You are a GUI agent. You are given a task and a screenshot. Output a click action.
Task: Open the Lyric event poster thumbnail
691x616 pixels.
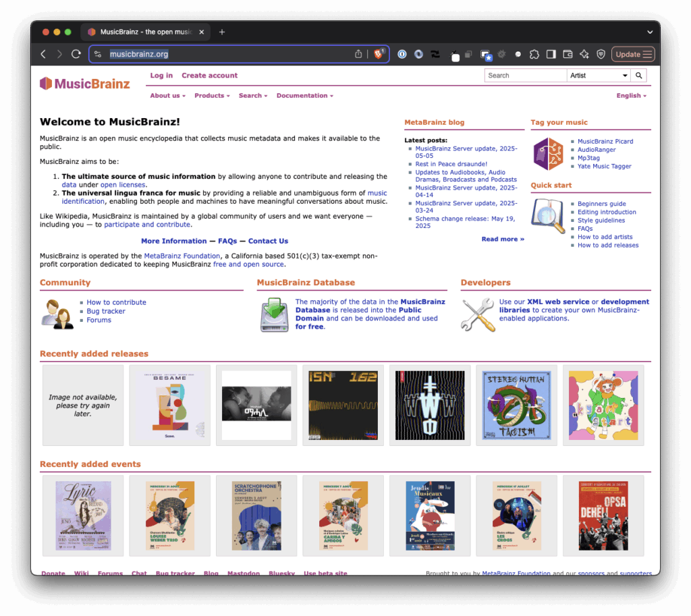83,515
